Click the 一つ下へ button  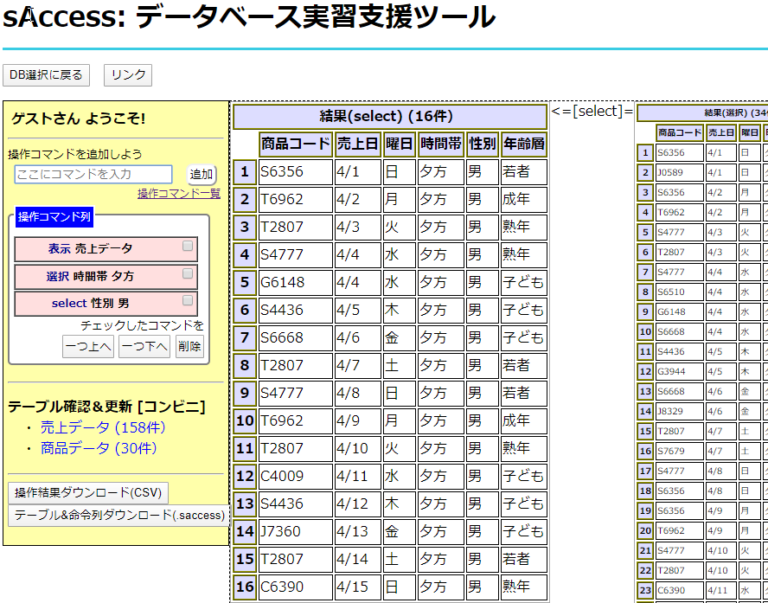(144, 347)
